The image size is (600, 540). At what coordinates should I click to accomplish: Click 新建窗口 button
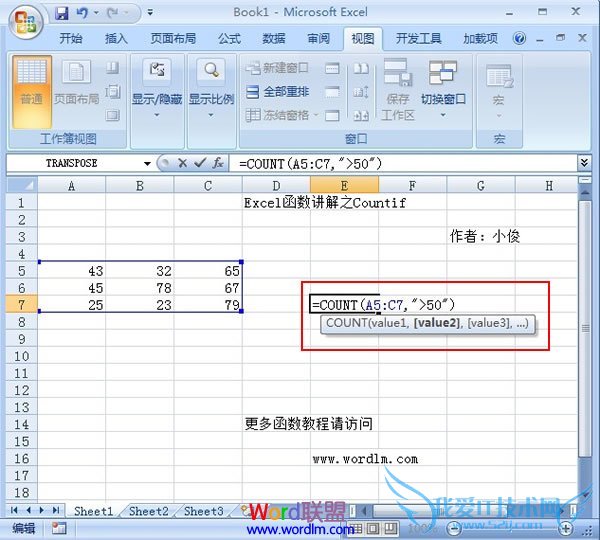pyautogui.click(x=277, y=68)
